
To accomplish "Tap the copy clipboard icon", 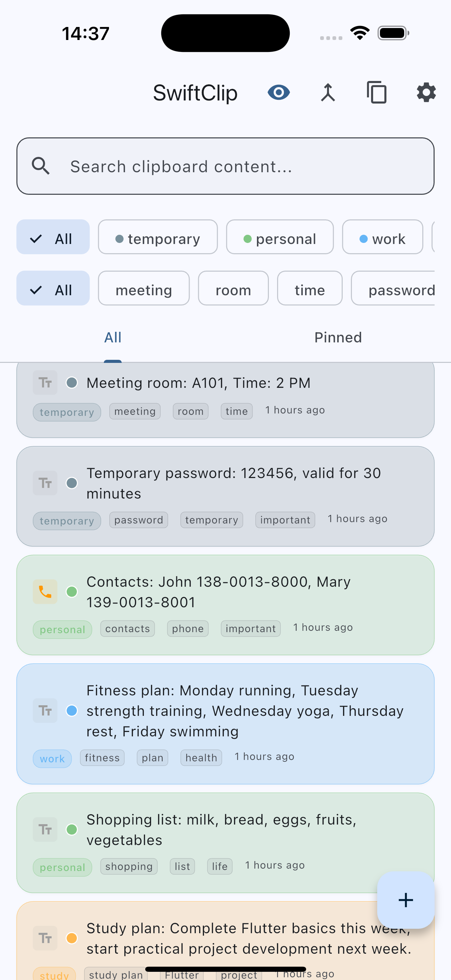I will (377, 93).
